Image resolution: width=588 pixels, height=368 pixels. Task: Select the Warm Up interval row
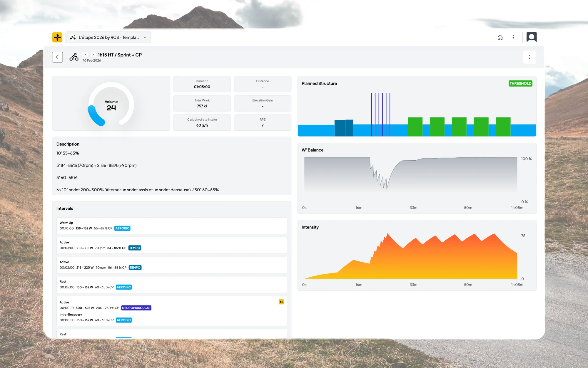(x=171, y=226)
